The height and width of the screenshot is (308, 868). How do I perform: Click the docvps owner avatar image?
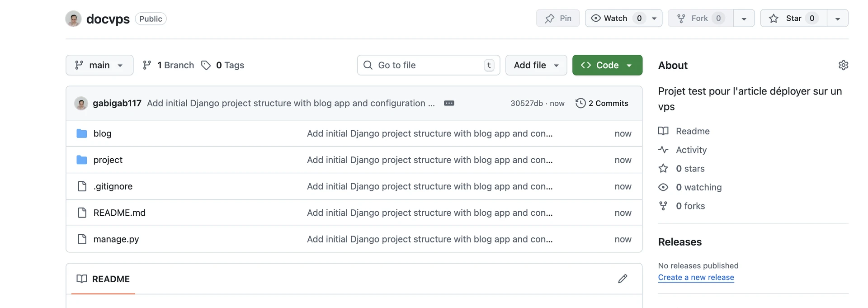[73, 19]
